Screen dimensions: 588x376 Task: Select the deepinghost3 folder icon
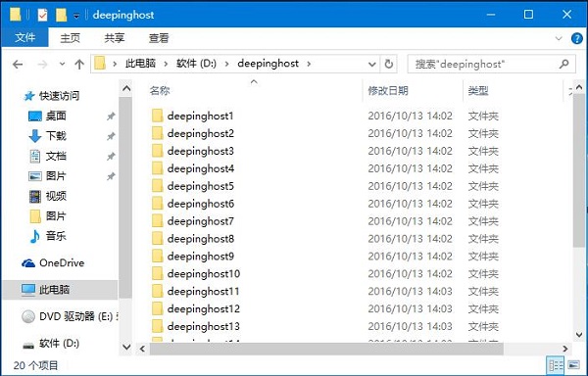coord(158,151)
